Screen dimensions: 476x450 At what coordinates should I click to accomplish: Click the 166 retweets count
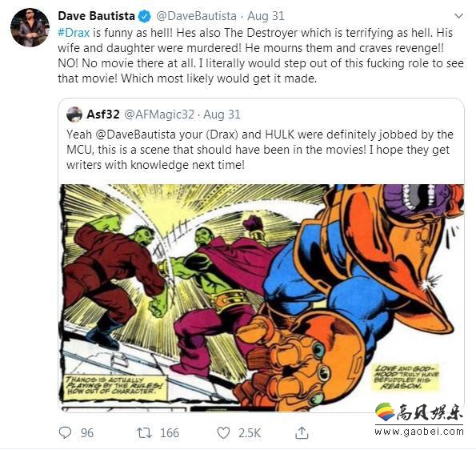[x=170, y=433]
